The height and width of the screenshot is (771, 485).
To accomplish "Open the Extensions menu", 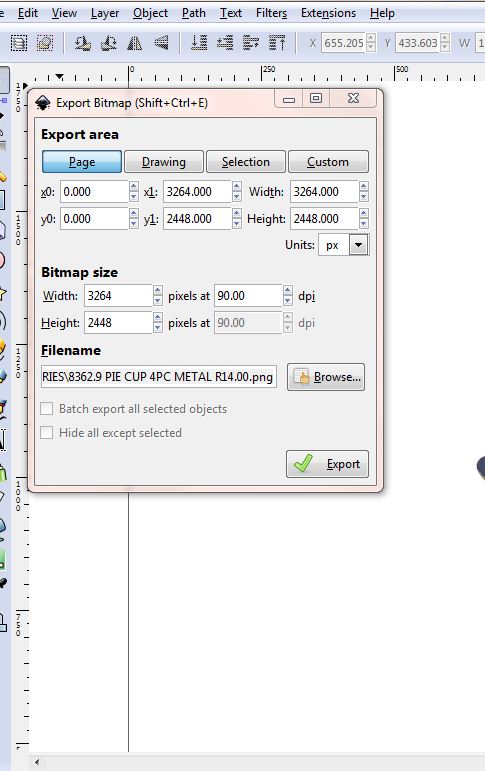I will (x=328, y=13).
